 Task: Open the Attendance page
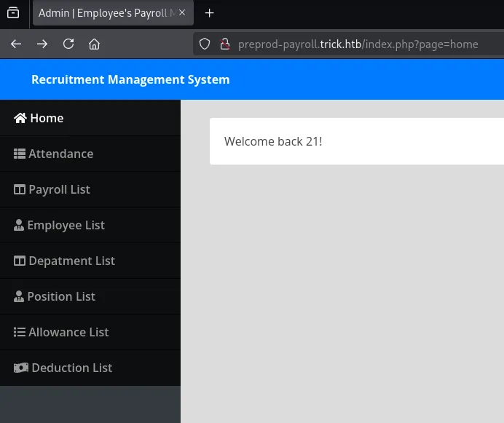coord(60,154)
